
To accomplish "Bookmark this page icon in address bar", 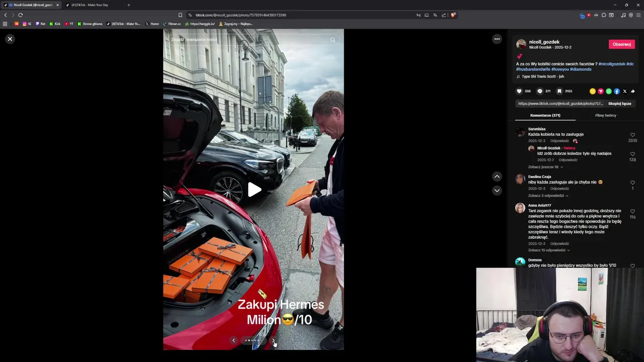I will [180, 15].
